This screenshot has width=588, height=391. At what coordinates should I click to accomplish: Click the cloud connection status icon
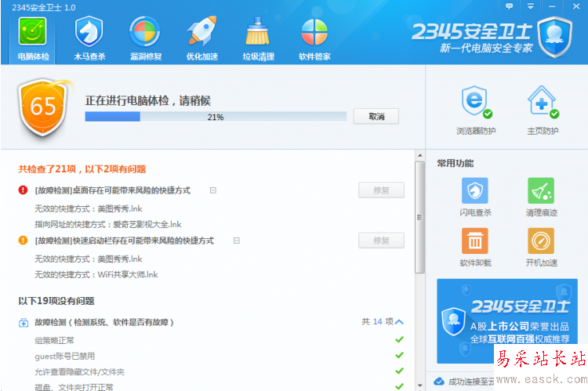pyautogui.click(x=439, y=382)
